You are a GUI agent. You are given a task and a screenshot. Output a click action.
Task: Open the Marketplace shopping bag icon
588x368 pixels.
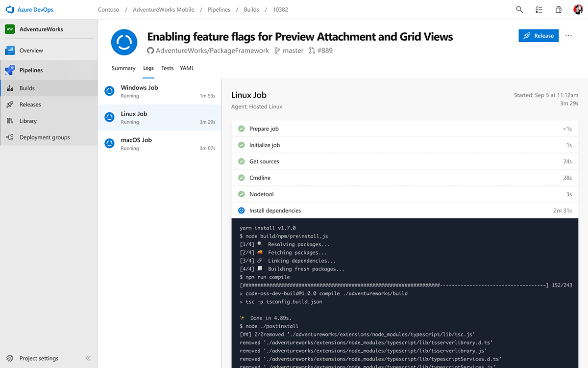coord(558,9)
